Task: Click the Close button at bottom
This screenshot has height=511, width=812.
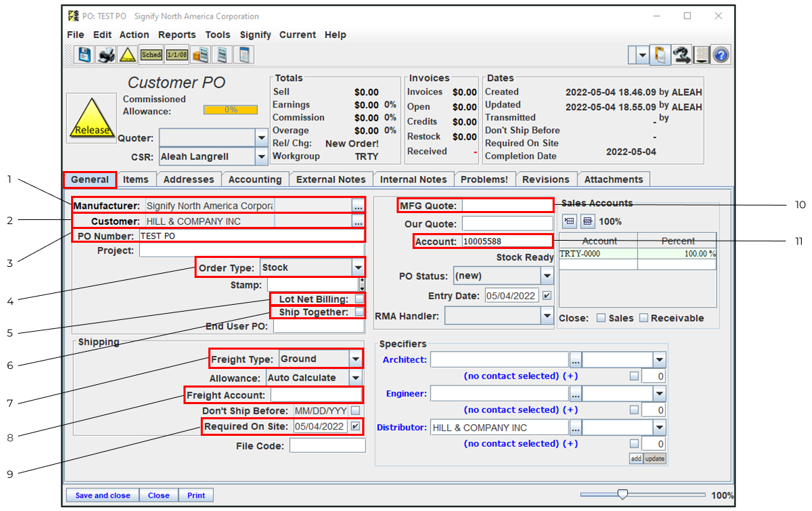Action: [159, 495]
